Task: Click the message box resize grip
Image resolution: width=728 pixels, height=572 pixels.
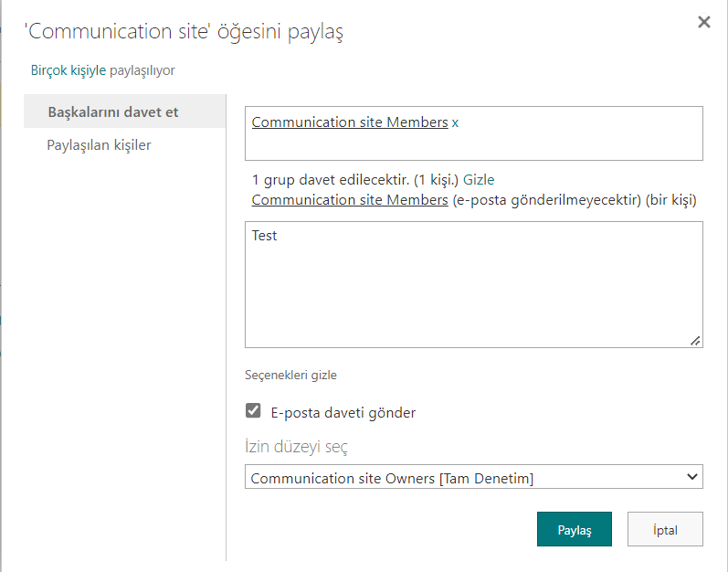Action: point(695,340)
